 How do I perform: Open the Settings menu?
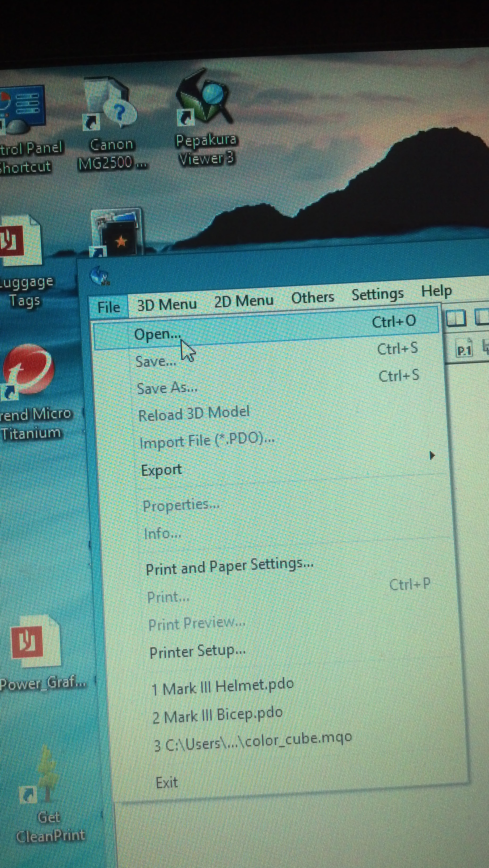coord(378,294)
